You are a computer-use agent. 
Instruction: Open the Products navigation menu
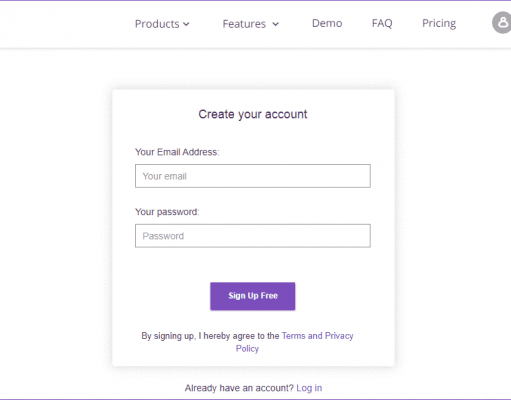[162, 24]
